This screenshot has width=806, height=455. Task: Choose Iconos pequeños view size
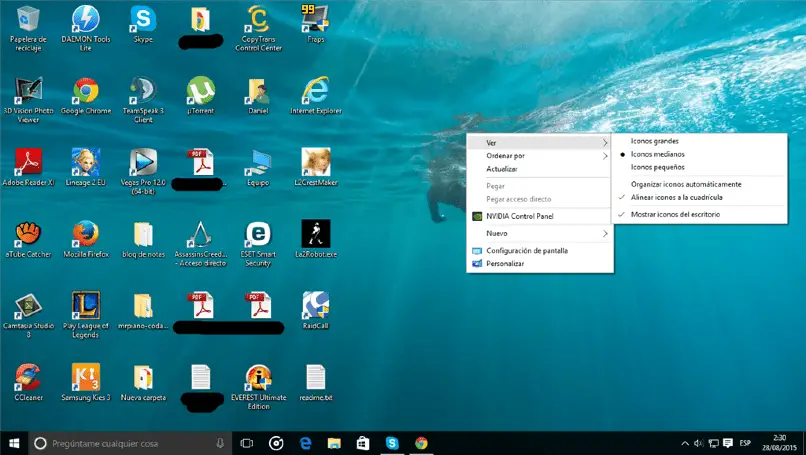point(658,167)
